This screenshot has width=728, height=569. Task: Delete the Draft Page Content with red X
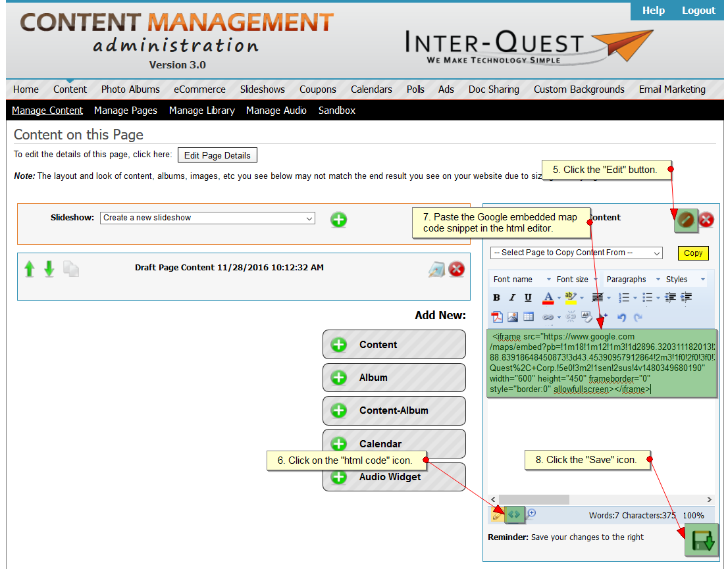point(456,269)
